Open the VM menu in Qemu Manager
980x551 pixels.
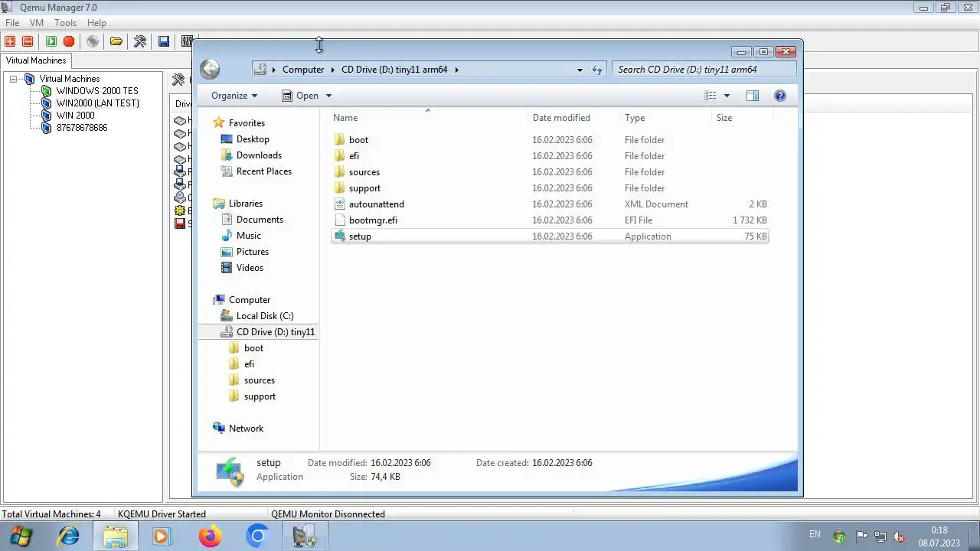point(37,23)
